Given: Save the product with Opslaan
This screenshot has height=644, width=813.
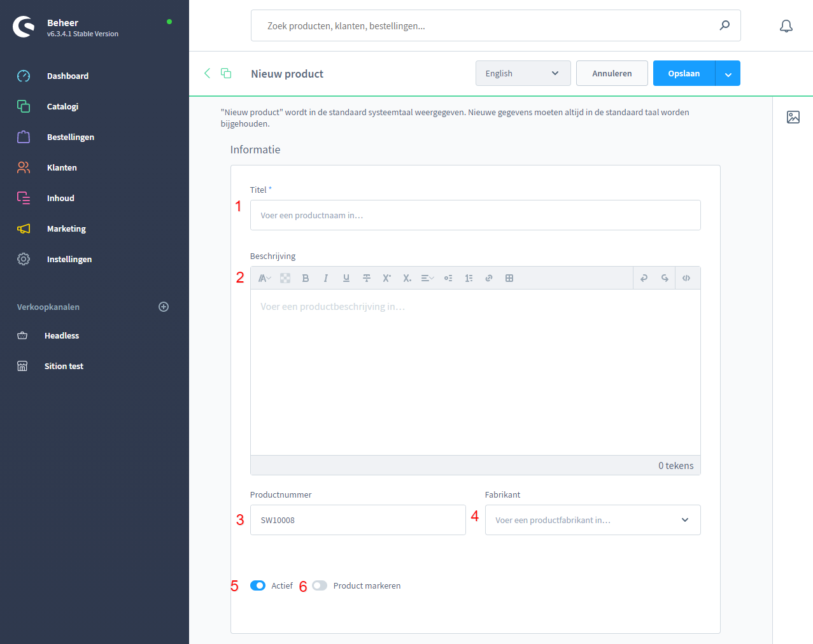Looking at the screenshot, I should (684, 73).
